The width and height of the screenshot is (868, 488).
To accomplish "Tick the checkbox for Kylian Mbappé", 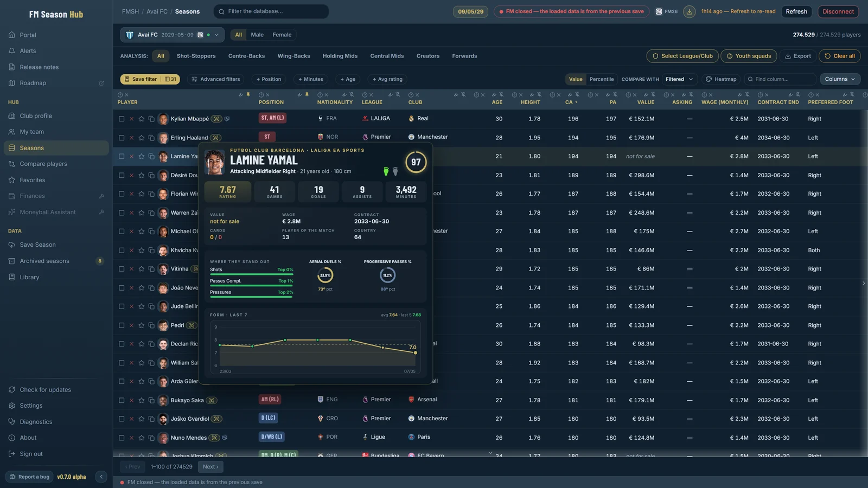I will coord(122,119).
